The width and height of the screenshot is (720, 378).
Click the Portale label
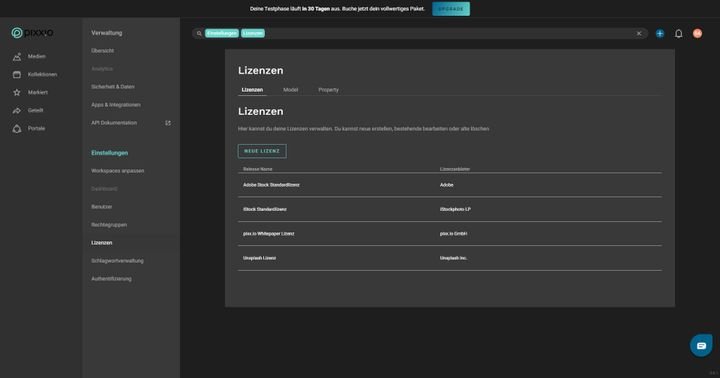pos(36,129)
